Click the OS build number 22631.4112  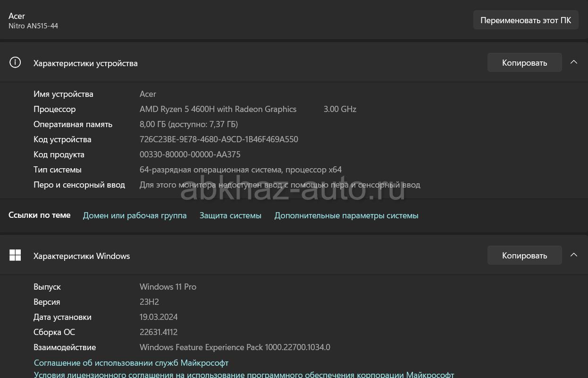pos(159,332)
